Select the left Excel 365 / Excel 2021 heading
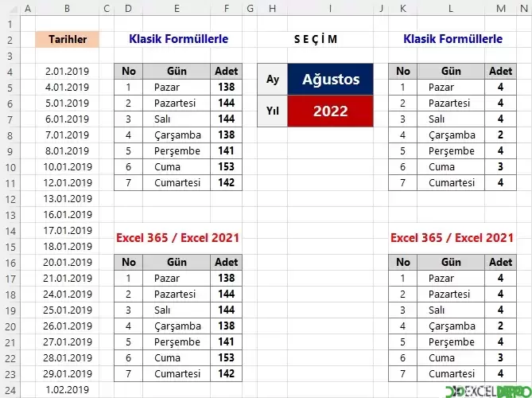 click(x=178, y=238)
